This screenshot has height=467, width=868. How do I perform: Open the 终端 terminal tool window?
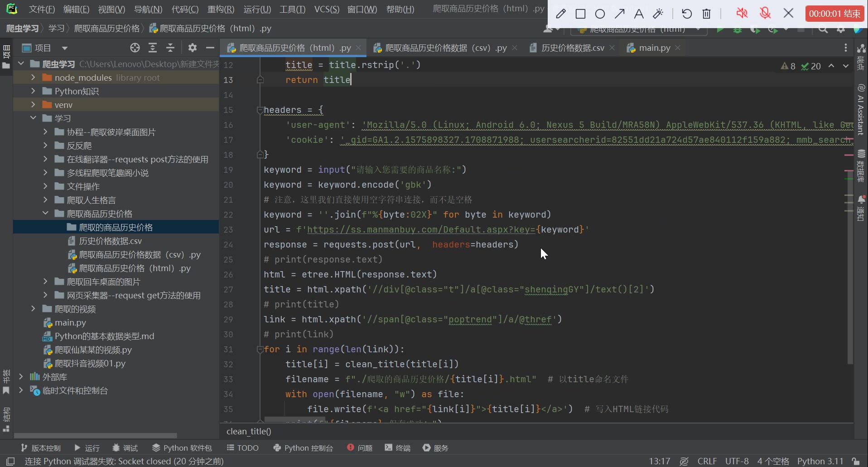(x=397, y=448)
